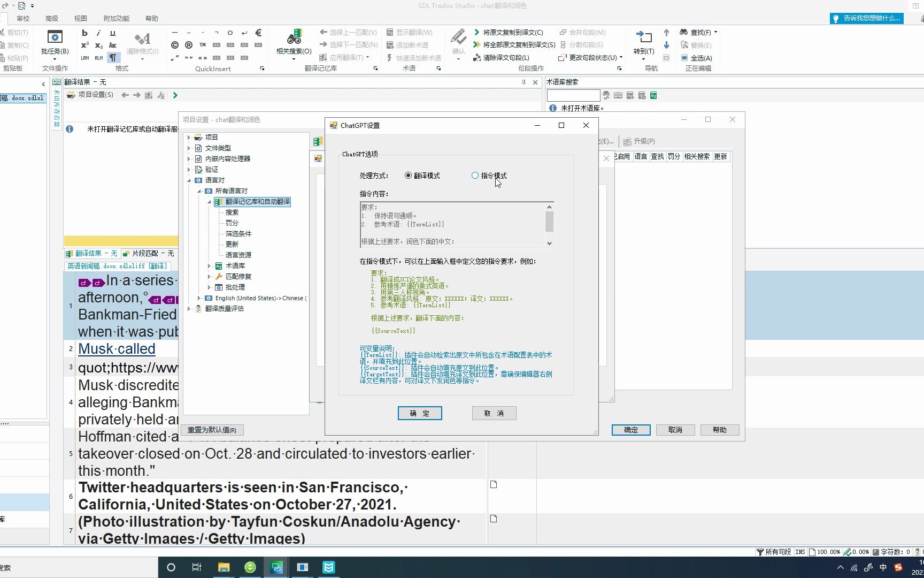Open the 视图 ribbon tab
Screen dimensions: 924x578
80,18
